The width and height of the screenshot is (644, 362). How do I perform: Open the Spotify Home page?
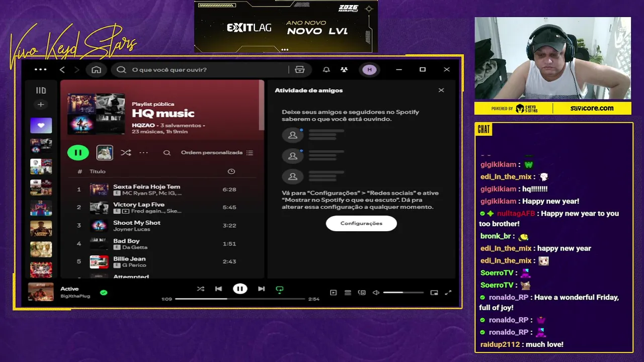click(96, 69)
